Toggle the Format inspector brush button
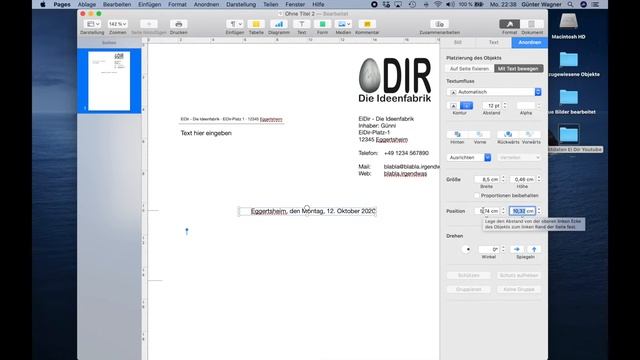Screen dimensions: 640x360 (x=509, y=24)
